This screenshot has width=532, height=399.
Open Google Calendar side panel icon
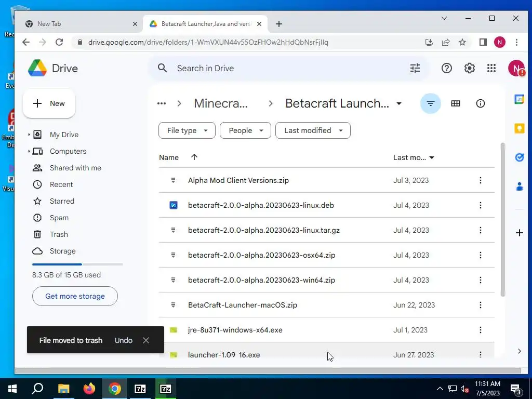click(x=519, y=99)
